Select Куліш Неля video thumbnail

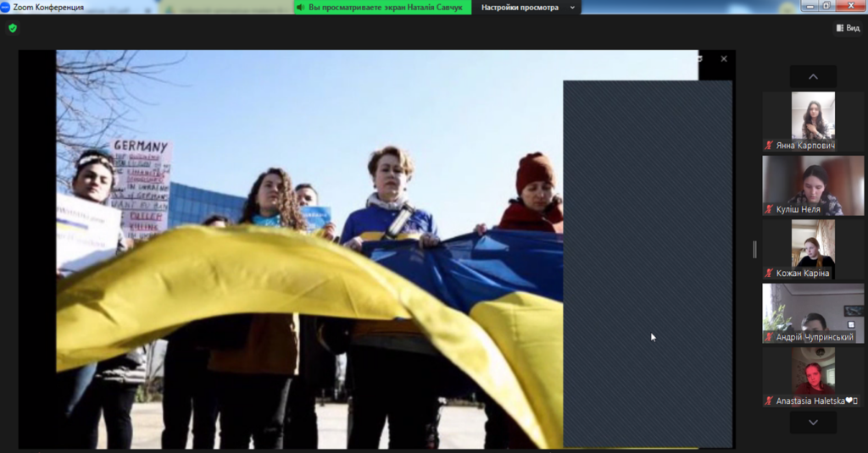click(x=813, y=180)
